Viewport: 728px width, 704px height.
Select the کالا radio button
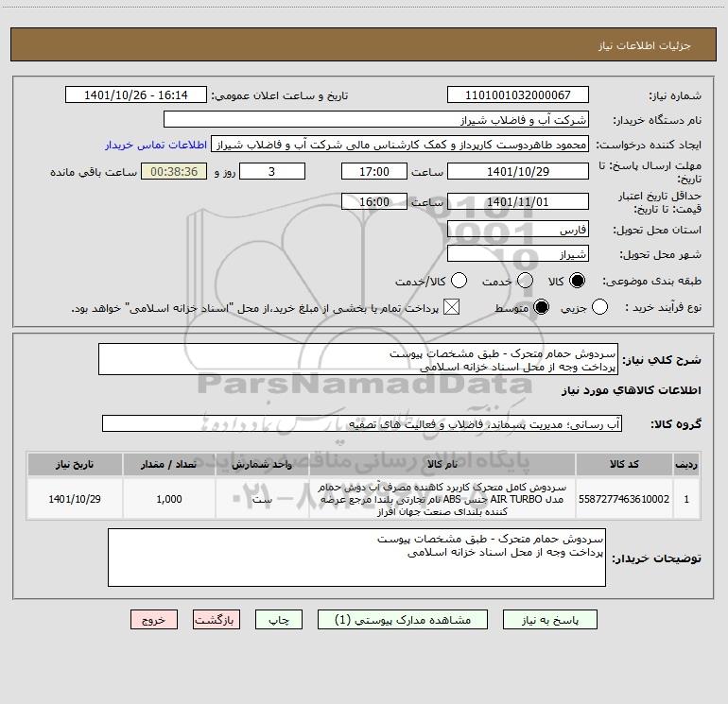(577, 281)
